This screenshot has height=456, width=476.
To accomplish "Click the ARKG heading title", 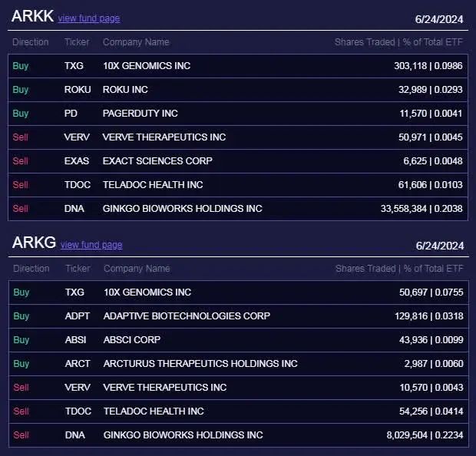I will pos(34,243).
